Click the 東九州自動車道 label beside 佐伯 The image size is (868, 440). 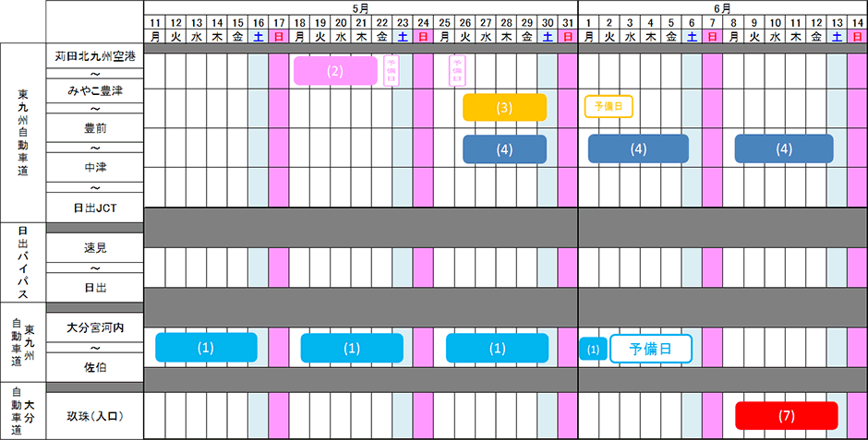[x=23, y=342]
